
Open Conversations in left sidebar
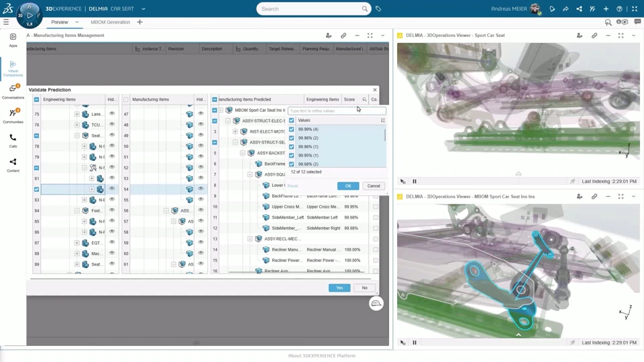pyautogui.click(x=13, y=91)
